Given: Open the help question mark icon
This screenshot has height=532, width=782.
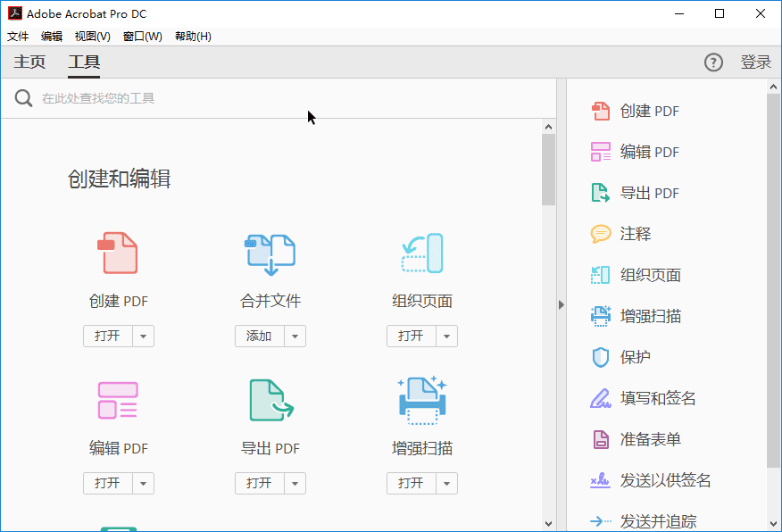Looking at the screenshot, I should (713, 62).
